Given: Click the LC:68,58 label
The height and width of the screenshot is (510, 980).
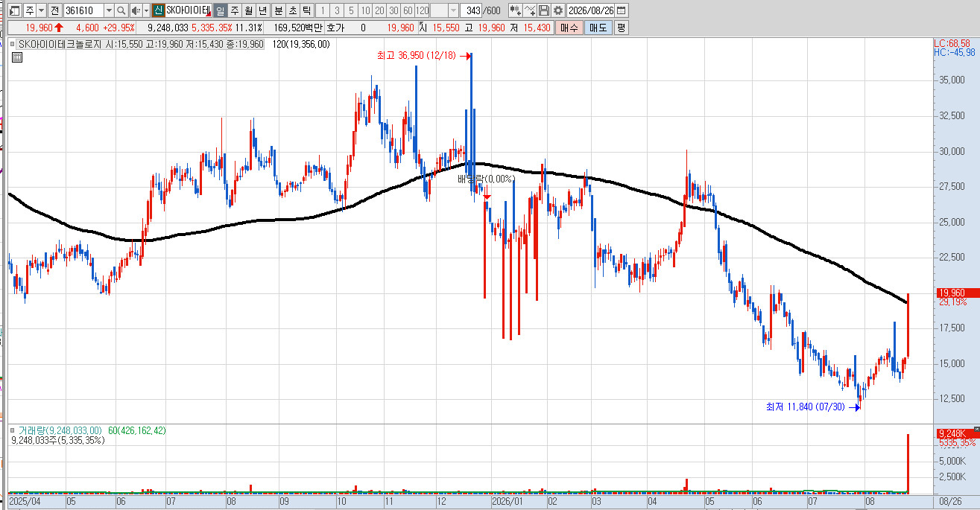Looking at the screenshot, I should pos(952,43).
